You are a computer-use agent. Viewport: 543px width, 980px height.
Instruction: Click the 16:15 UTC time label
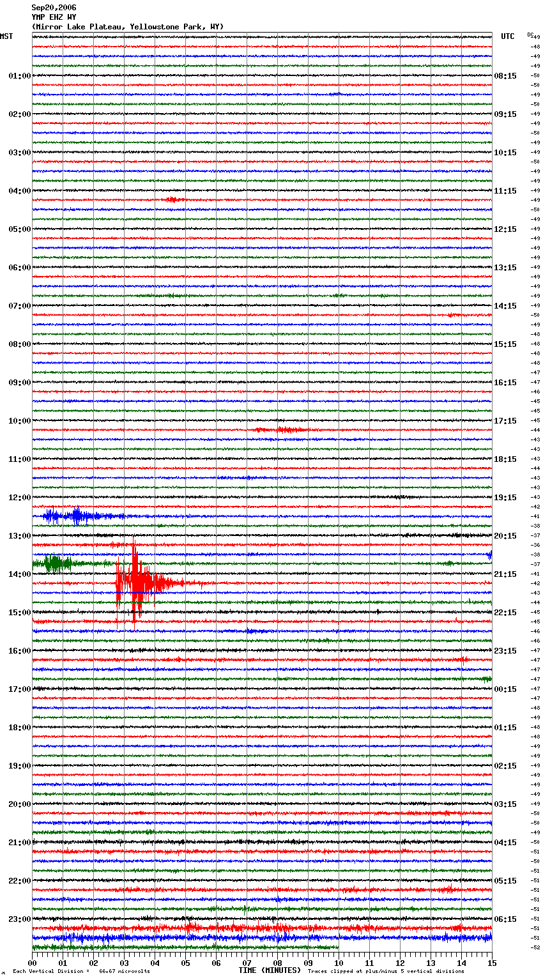[x=505, y=383]
